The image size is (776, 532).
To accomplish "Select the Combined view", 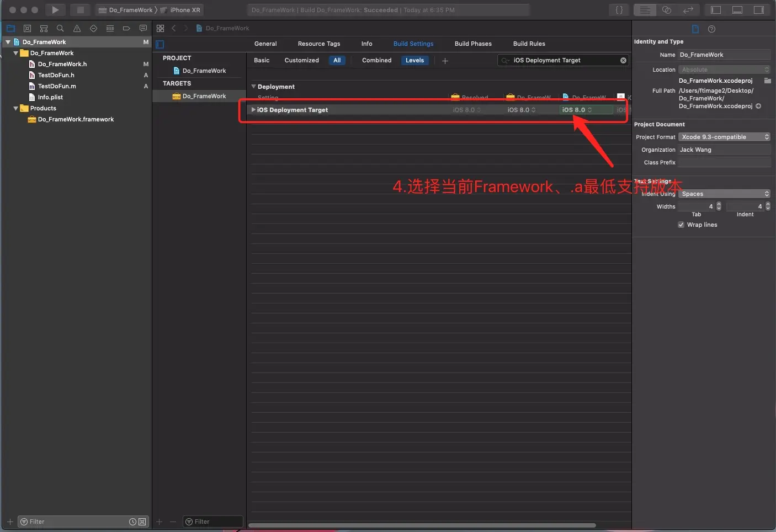I will click(377, 60).
